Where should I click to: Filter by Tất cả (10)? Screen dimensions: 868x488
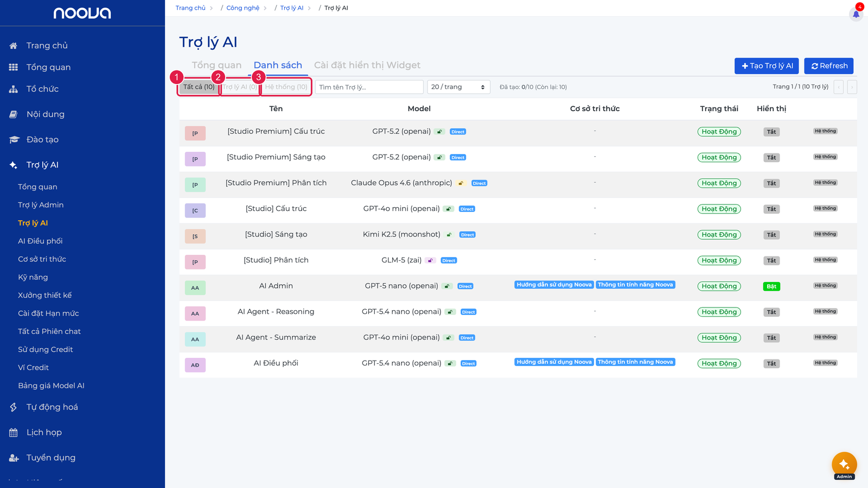[199, 87]
